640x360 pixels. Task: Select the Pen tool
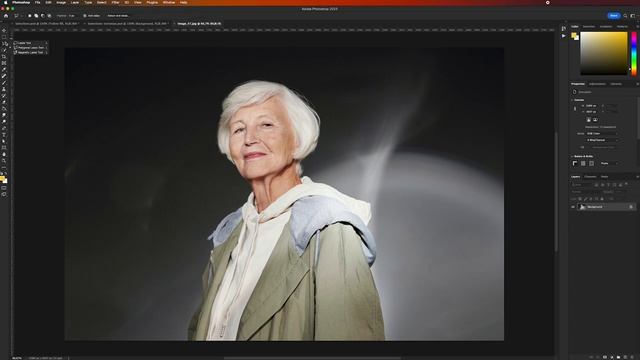(x=4, y=128)
